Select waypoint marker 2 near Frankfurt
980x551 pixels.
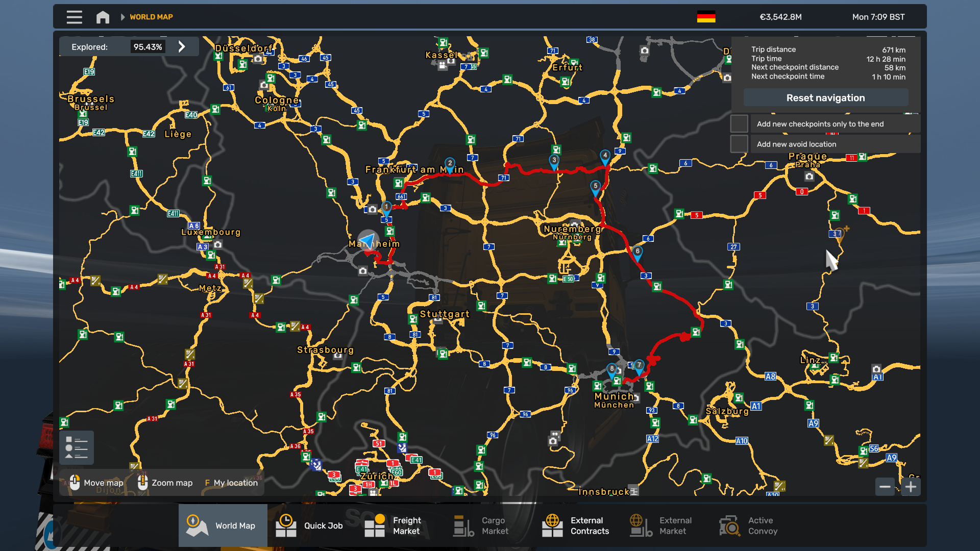click(449, 162)
